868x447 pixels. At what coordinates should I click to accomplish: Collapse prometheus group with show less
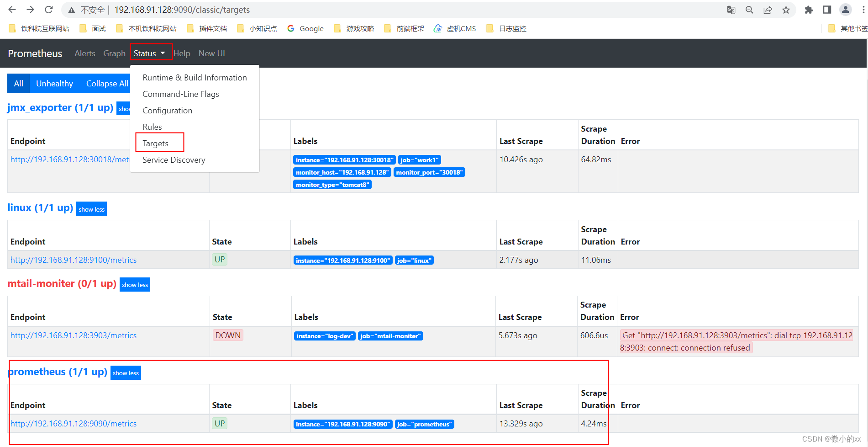coord(126,373)
